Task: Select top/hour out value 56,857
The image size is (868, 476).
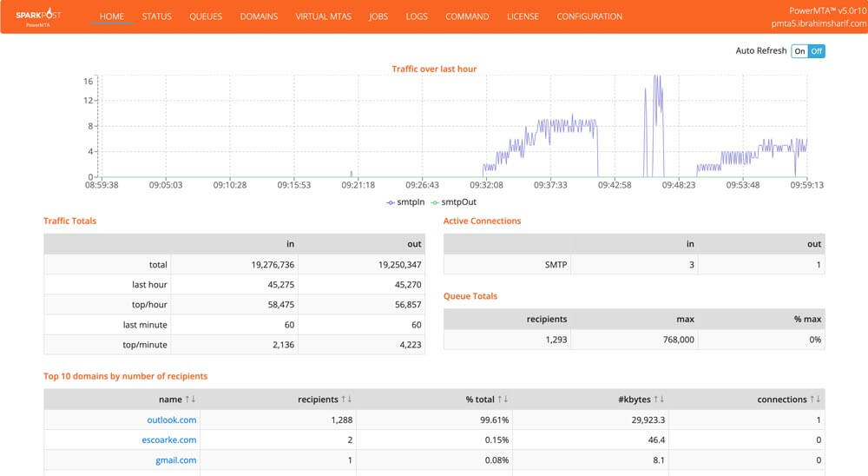Action: tap(408, 305)
